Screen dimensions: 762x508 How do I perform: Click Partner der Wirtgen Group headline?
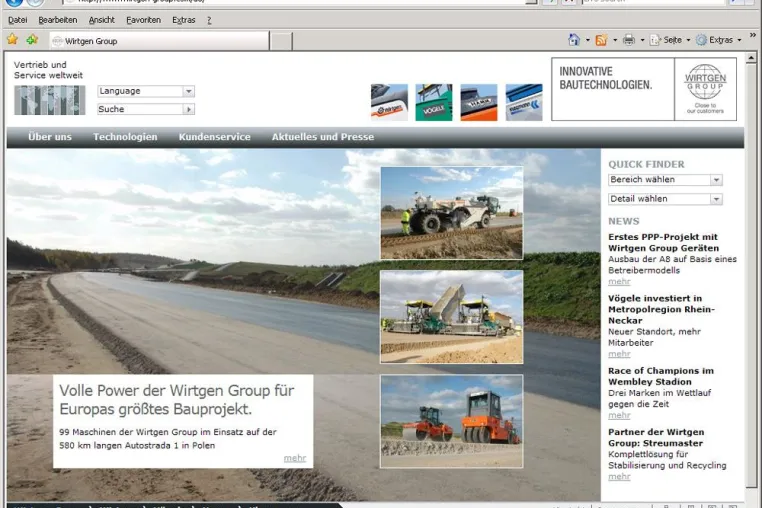pos(656,438)
